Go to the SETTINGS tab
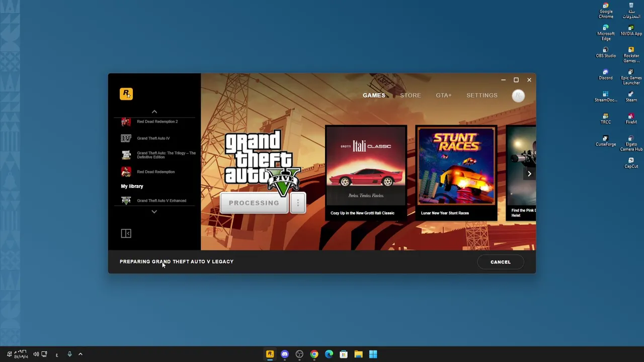This screenshot has height=362, width=644. (482, 95)
